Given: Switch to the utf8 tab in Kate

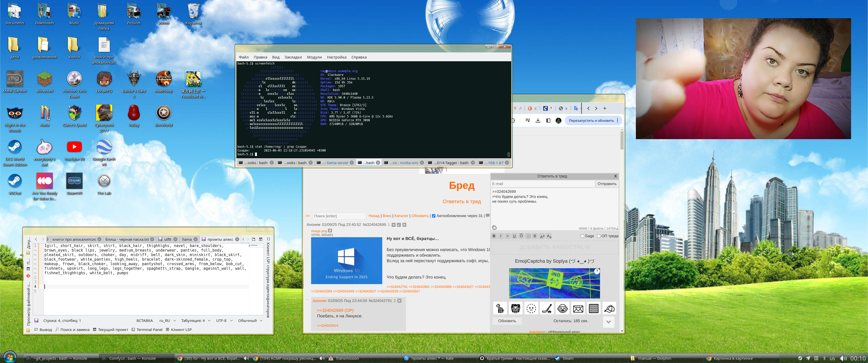Looking at the screenshot, I should (x=168, y=239).
